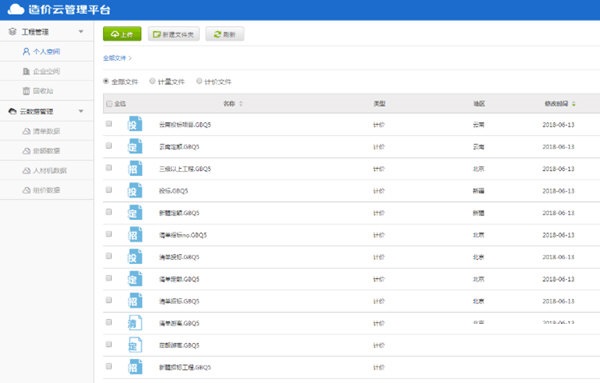Open file name 清单招标no.GBQ5
Image resolution: width=600 pixels, height=383 pixels.
(183, 235)
